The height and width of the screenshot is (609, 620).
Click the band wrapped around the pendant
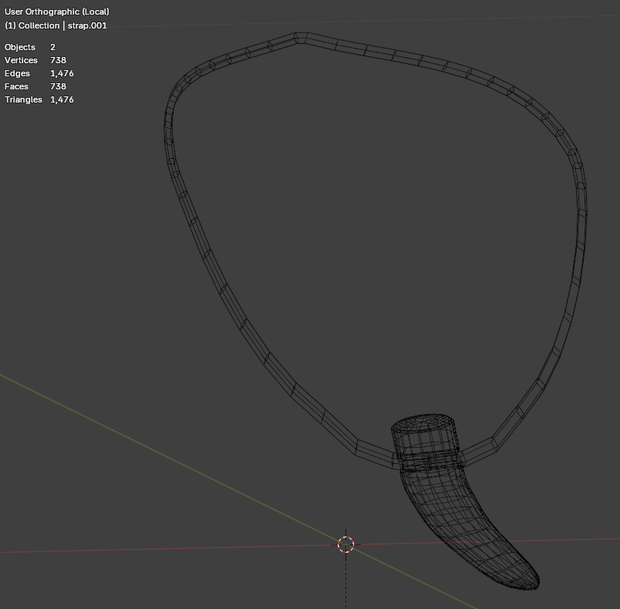click(429, 461)
